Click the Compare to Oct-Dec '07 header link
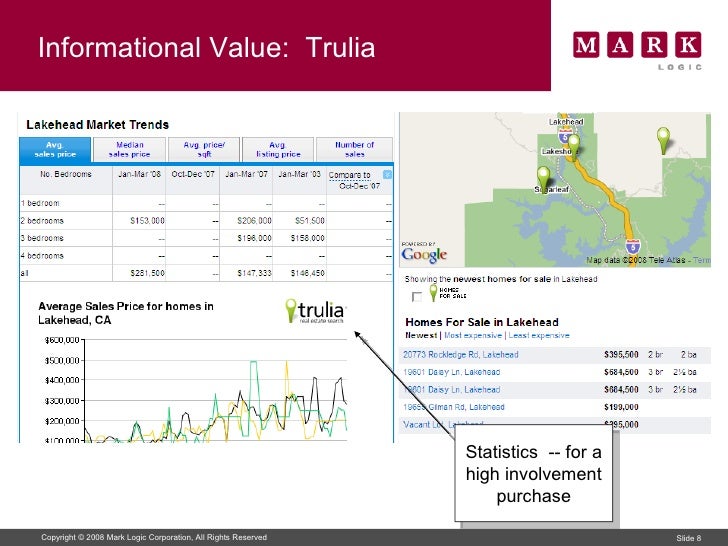Screen dimensions: 728x546 [x=354, y=180]
